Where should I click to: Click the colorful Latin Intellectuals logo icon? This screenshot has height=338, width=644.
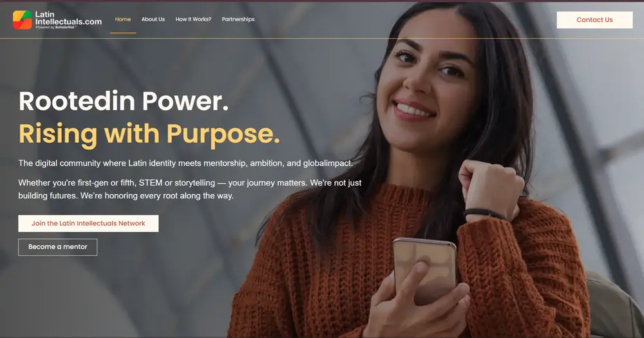[22, 20]
